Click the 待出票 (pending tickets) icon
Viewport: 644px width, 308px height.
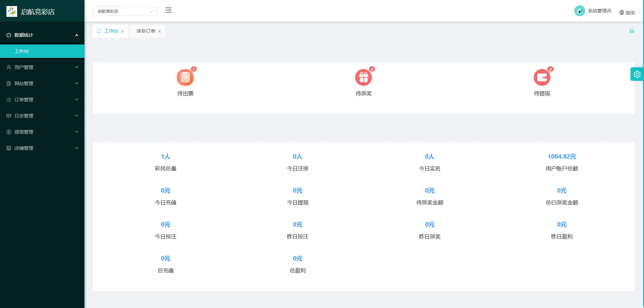click(185, 77)
